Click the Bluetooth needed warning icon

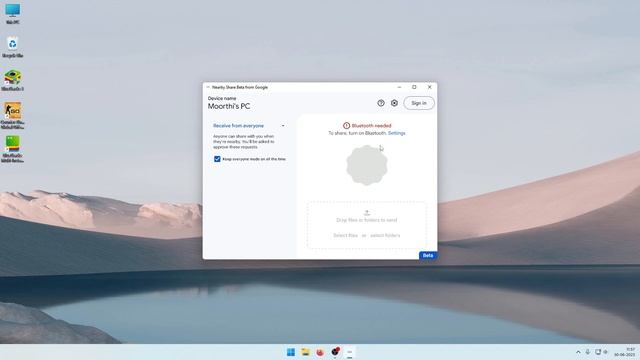click(346, 126)
